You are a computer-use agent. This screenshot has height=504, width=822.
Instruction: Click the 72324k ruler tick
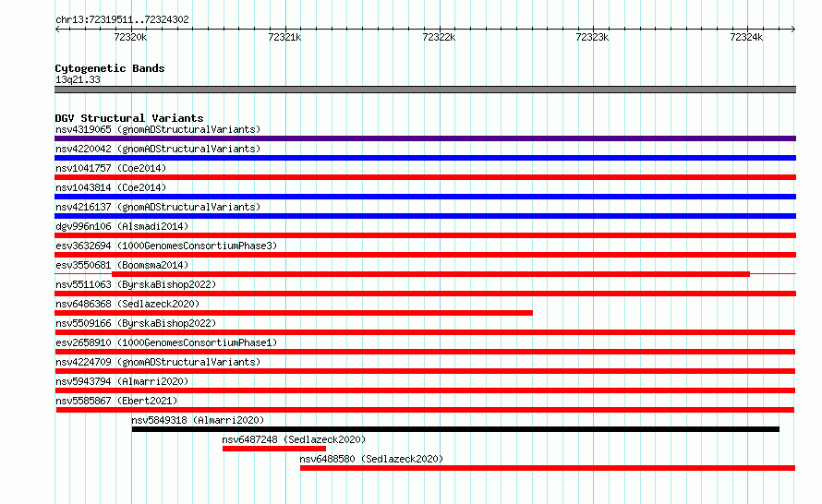(746, 37)
